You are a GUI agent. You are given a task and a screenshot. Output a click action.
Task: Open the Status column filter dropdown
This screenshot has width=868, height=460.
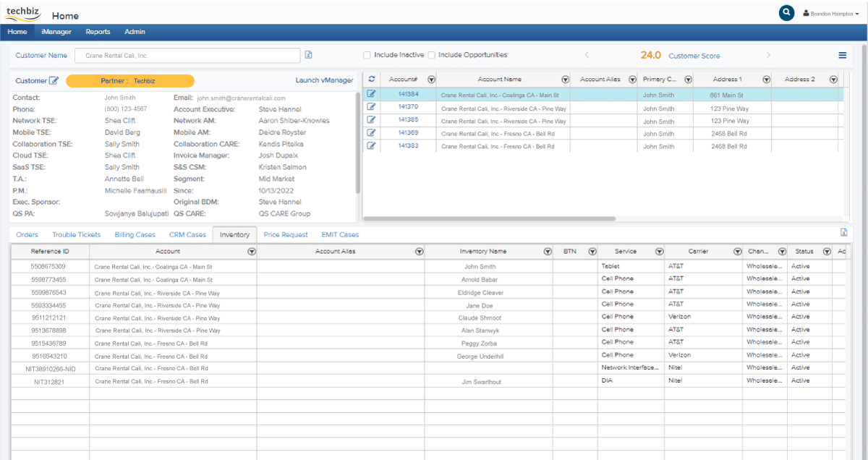[827, 252]
